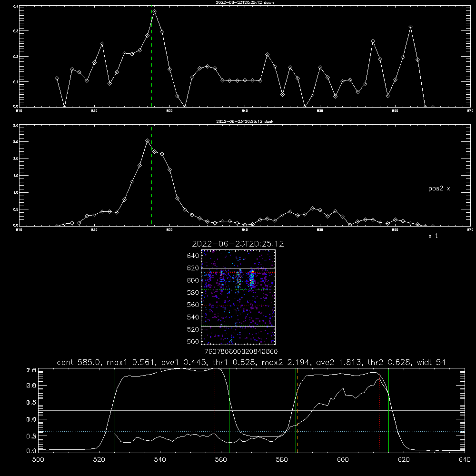Click the heatmap y-axis label '560'
The image size is (476, 476).
(x=193, y=305)
